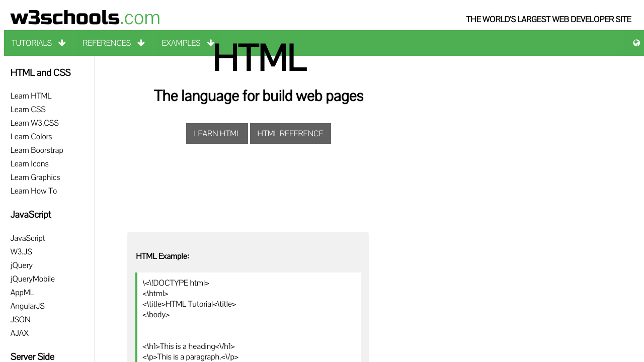Go to Learn W3.CSS sidebar link
Image resolution: width=644 pixels, height=362 pixels.
coord(35,123)
